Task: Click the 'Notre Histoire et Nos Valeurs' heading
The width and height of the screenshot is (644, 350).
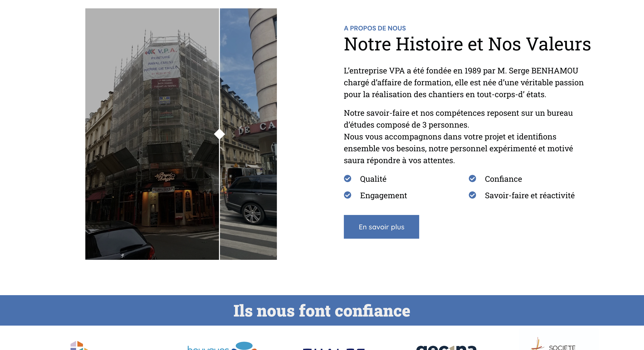Action: (x=467, y=44)
